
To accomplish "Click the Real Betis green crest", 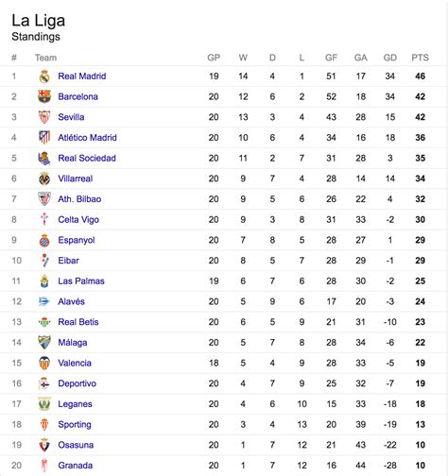I will [x=44, y=322].
